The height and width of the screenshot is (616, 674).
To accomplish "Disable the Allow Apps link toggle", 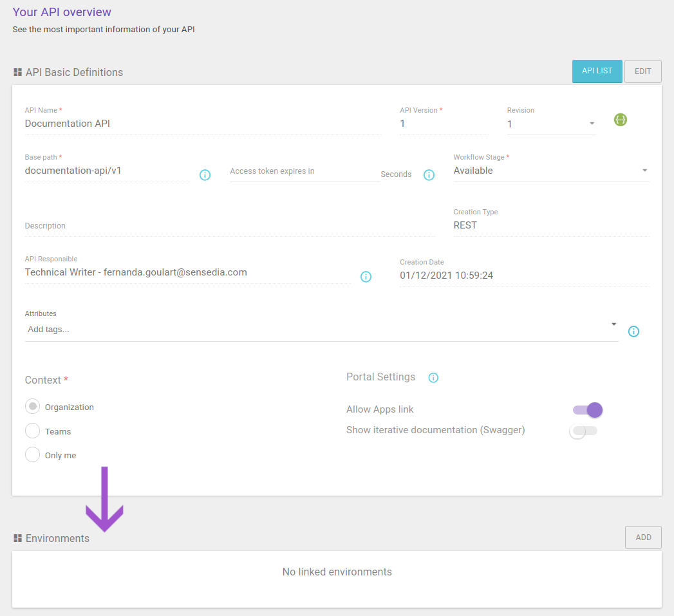I will click(586, 409).
